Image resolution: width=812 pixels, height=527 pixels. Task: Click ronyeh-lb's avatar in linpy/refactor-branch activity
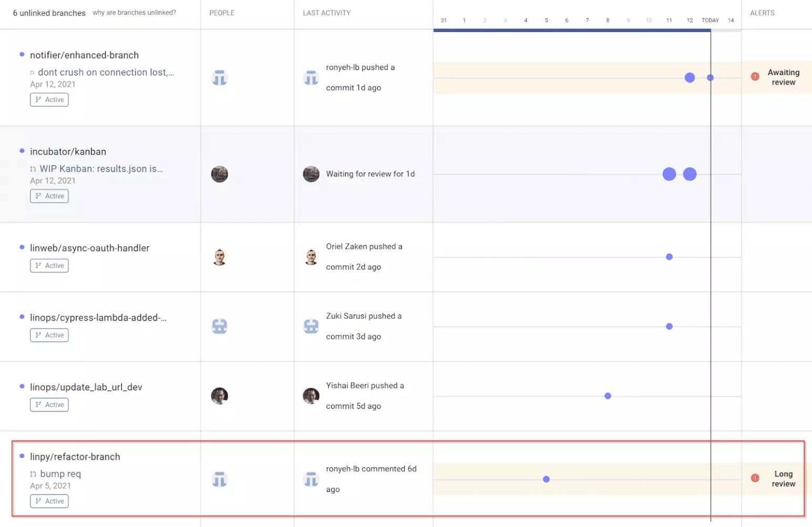tap(311, 479)
